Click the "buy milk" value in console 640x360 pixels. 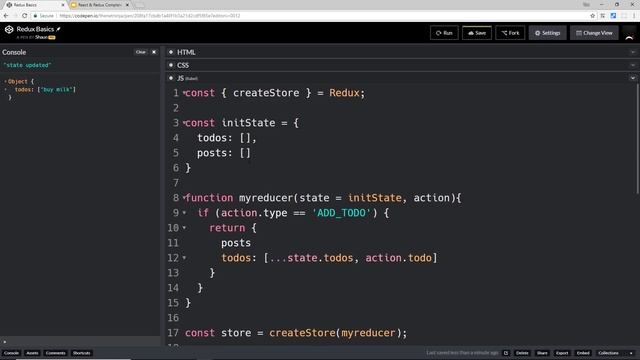point(56,89)
